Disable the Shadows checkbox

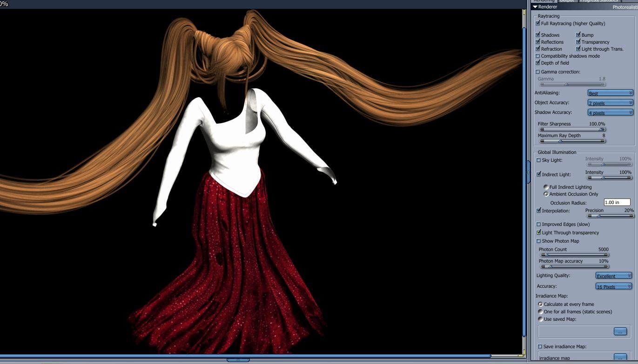[538, 35]
